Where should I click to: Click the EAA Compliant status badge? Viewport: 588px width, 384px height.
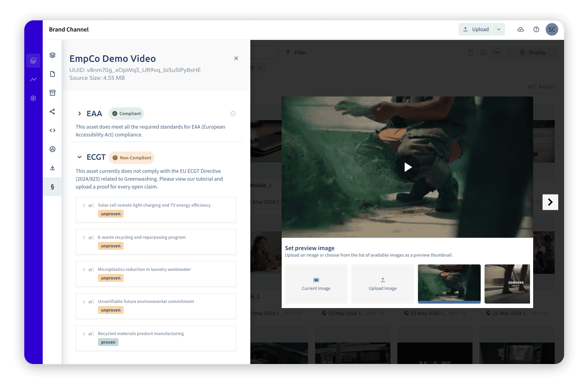(x=126, y=114)
